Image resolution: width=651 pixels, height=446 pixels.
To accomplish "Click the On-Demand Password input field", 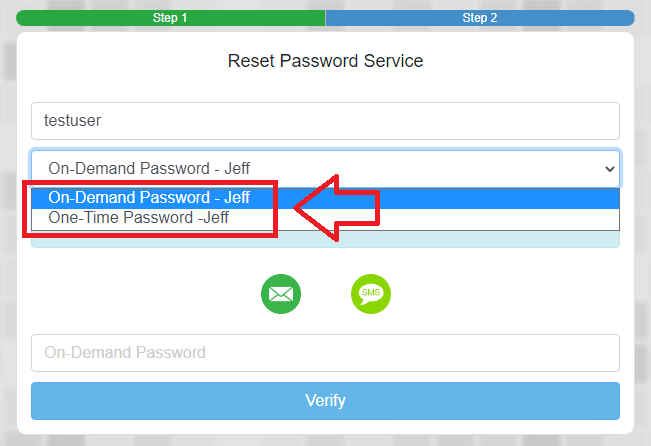I will pyautogui.click(x=325, y=352).
